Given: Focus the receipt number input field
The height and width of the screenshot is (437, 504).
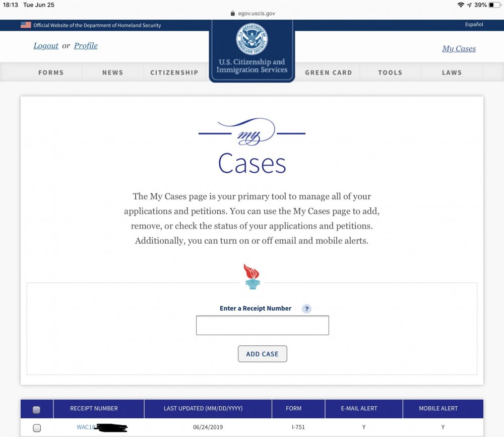Looking at the screenshot, I should [x=262, y=325].
